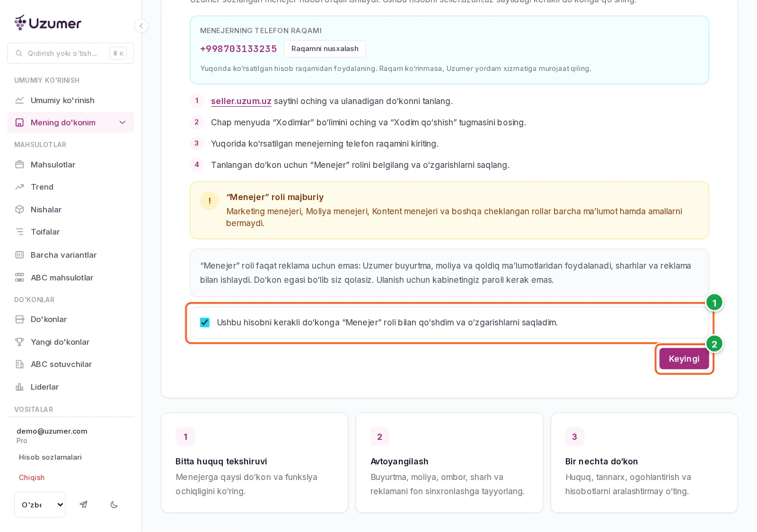Click the Toifalar list icon

click(19, 232)
